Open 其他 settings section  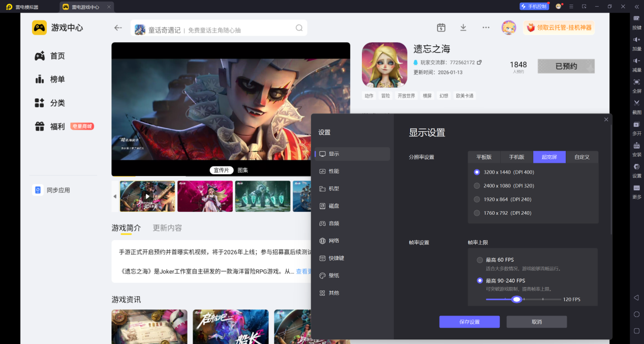[352, 293]
